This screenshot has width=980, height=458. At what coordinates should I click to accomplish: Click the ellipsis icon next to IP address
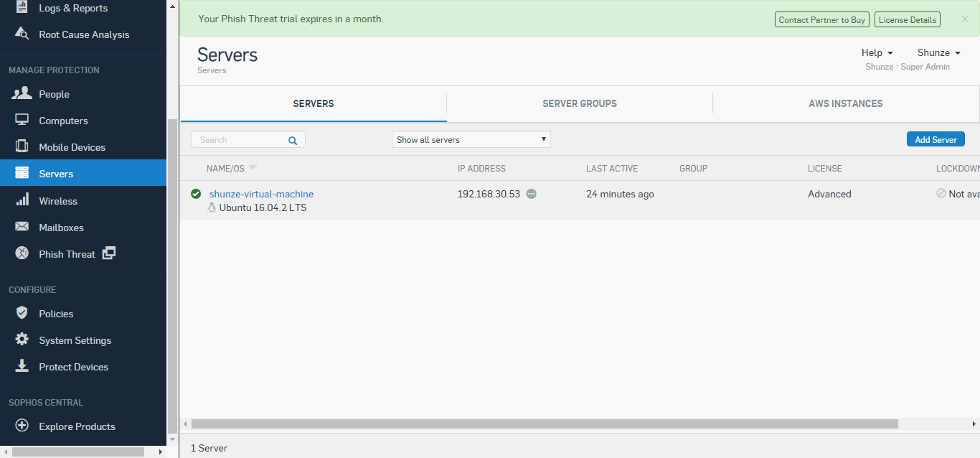(531, 194)
